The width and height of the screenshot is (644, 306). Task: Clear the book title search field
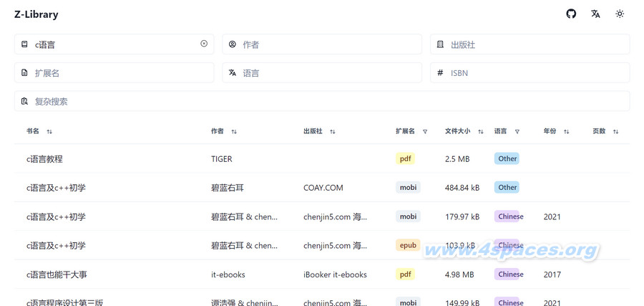click(204, 44)
